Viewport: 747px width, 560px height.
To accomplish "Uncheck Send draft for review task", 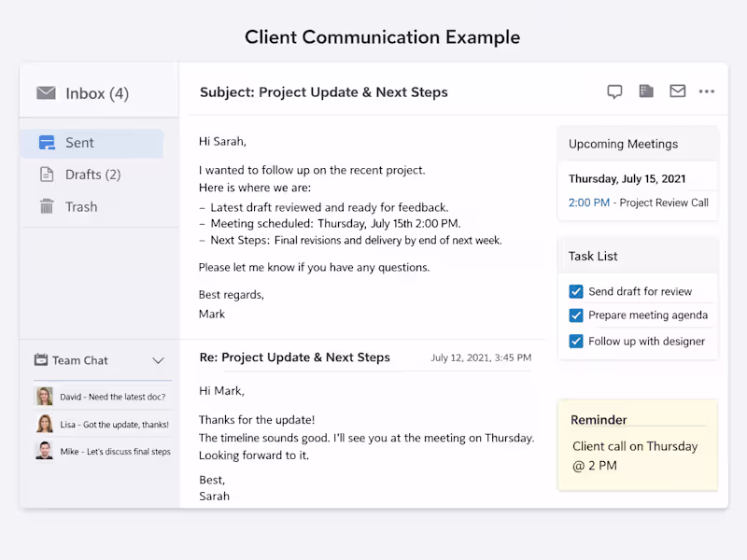I will (x=576, y=291).
